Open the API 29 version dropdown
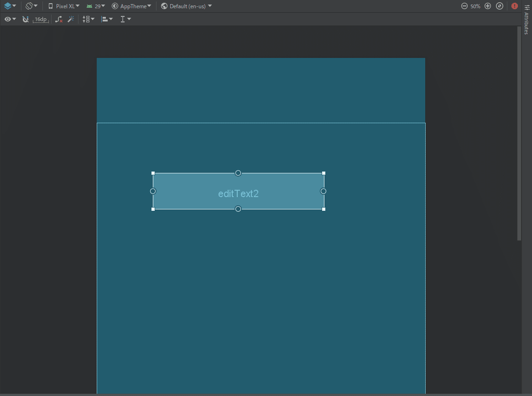Viewport: 532px width, 396px height. [x=96, y=6]
